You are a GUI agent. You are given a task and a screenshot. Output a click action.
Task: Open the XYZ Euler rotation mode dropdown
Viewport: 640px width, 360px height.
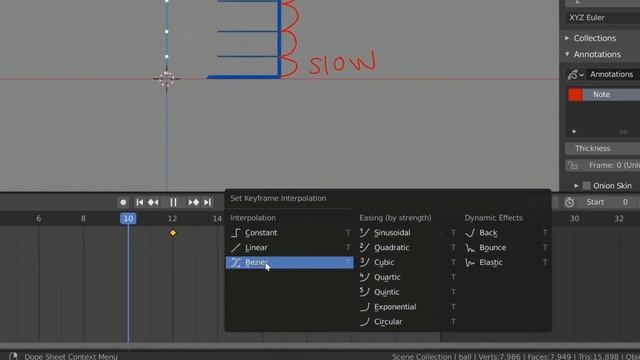602,18
